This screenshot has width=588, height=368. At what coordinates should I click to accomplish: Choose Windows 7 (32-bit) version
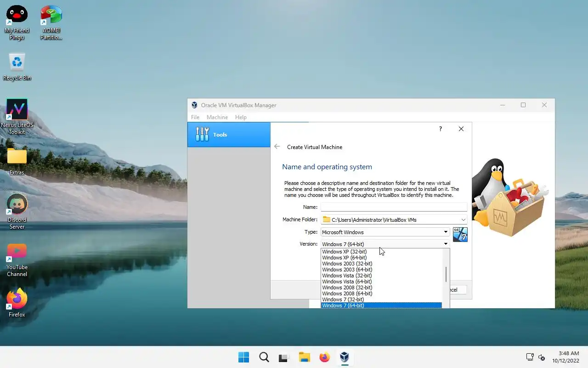381,299
